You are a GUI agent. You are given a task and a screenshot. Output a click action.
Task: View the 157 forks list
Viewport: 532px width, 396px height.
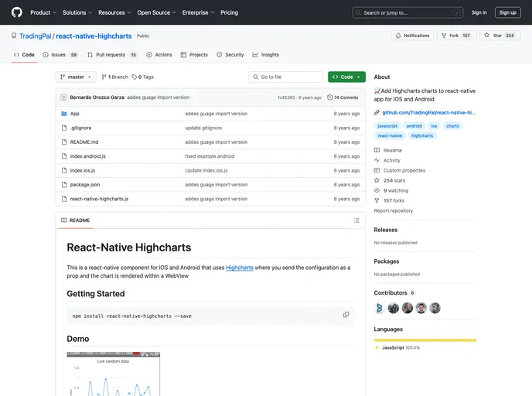tap(389, 201)
